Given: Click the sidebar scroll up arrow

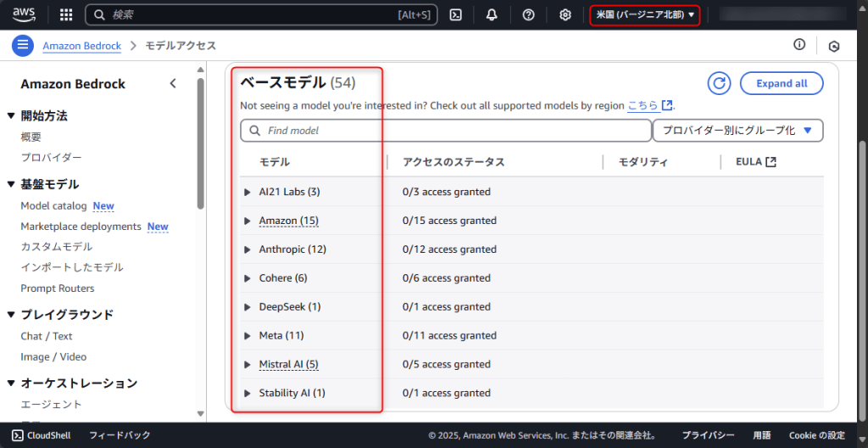Looking at the screenshot, I should [x=200, y=70].
